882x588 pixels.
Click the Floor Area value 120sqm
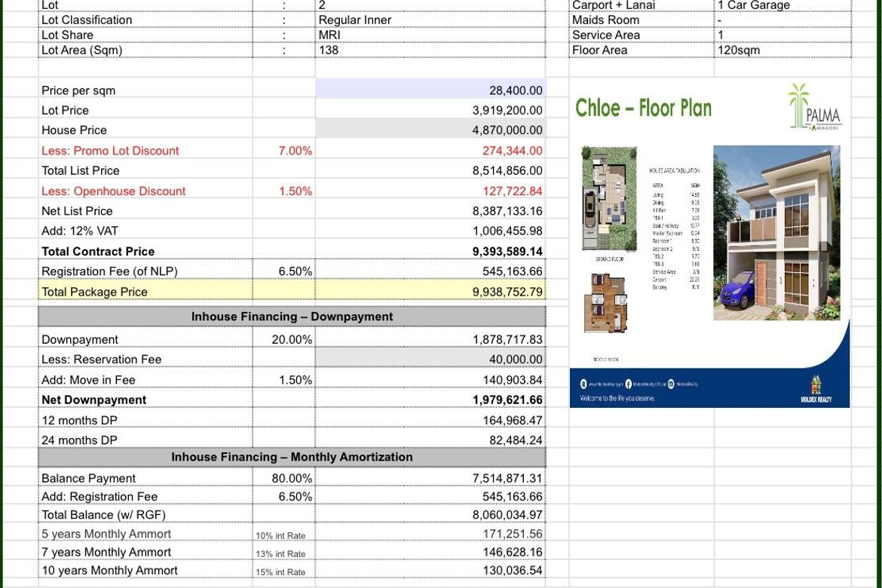click(739, 50)
